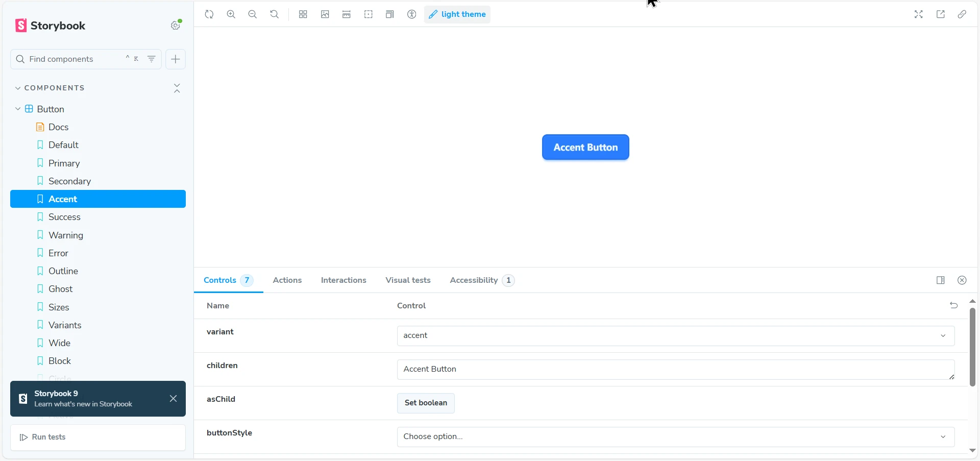
Task: Open the accessibility vision simulator icon
Action: 412,14
